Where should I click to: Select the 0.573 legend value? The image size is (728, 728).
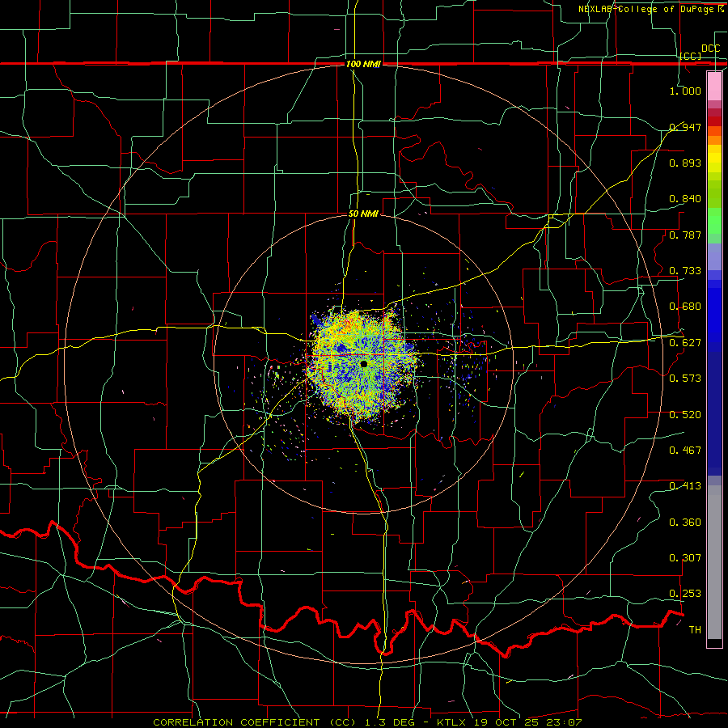coord(685,379)
